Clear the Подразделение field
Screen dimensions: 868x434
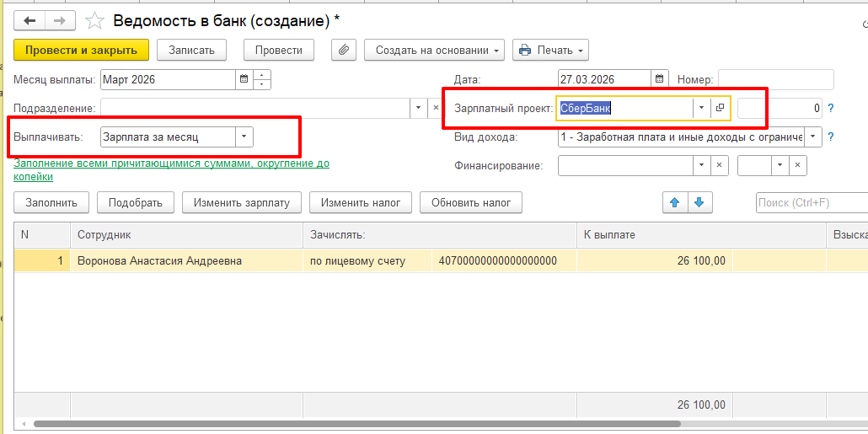pyautogui.click(x=436, y=108)
